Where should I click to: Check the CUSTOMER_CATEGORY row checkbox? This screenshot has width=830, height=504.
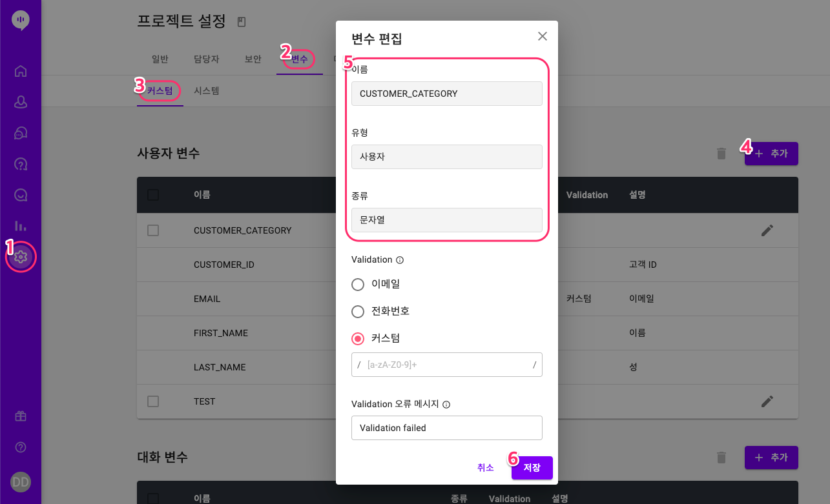(x=153, y=230)
